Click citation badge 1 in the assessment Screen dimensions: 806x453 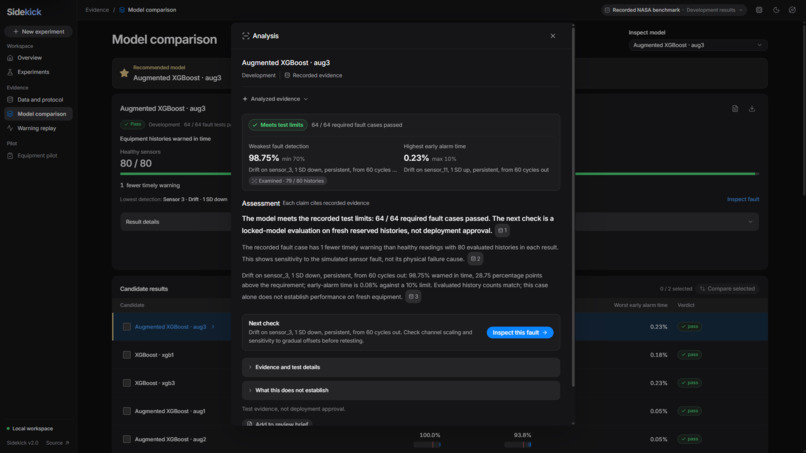click(502, 231)
